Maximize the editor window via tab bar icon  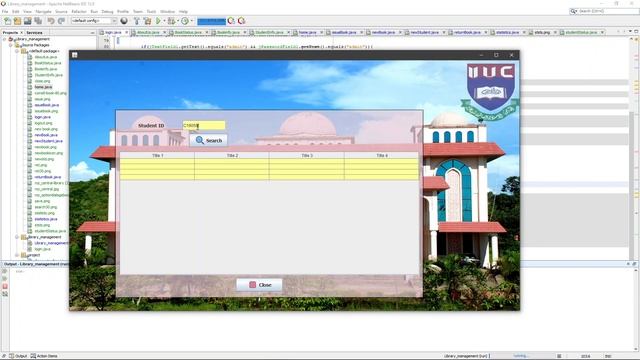coord(636,32)
